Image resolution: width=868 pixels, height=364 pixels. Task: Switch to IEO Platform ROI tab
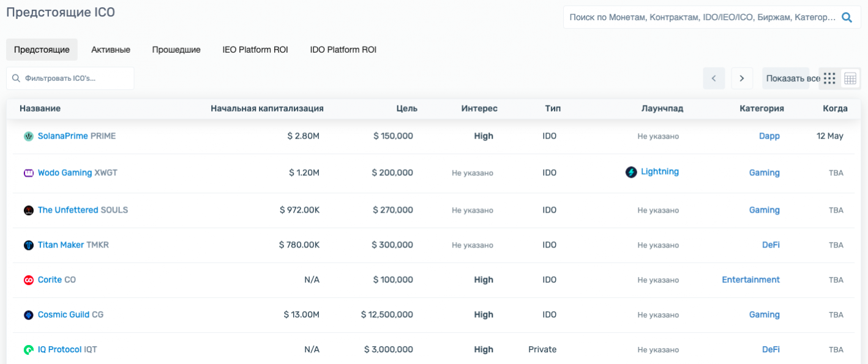tap(255, 50)
